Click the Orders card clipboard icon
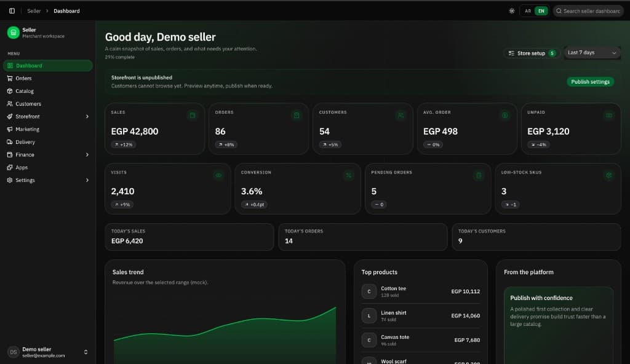The height and width of the screenshot is (364, 630). tap(297, 116)
